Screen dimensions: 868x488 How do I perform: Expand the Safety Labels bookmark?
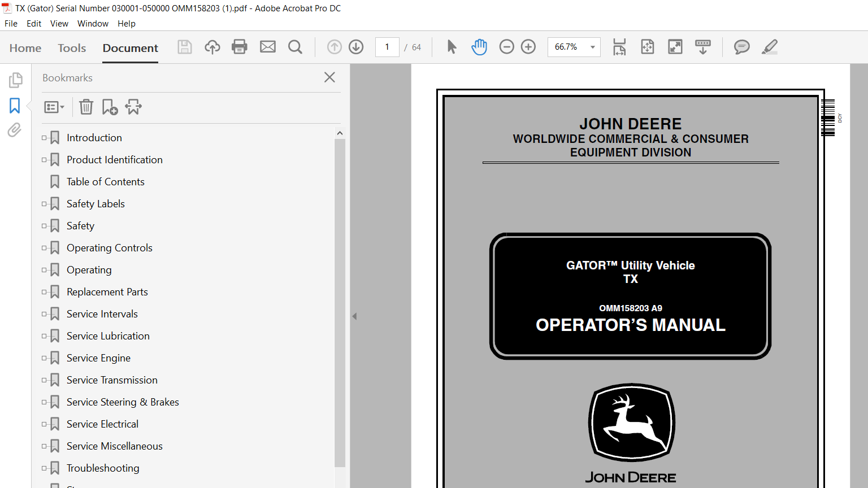44,204
